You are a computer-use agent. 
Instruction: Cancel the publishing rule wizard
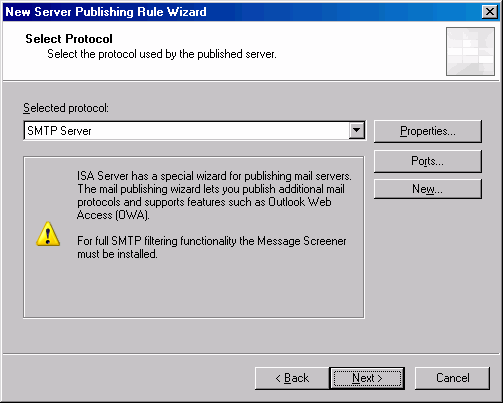click(452, 378)
